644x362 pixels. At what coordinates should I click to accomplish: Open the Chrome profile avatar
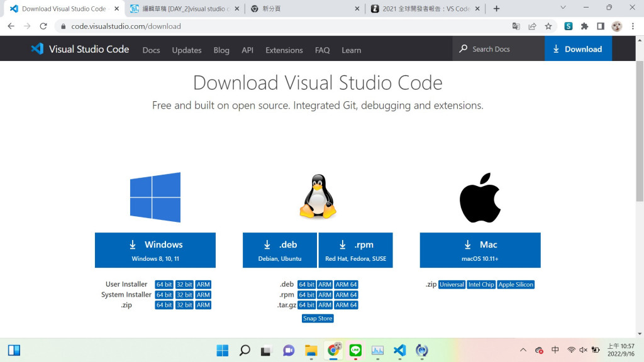point(616,26)
